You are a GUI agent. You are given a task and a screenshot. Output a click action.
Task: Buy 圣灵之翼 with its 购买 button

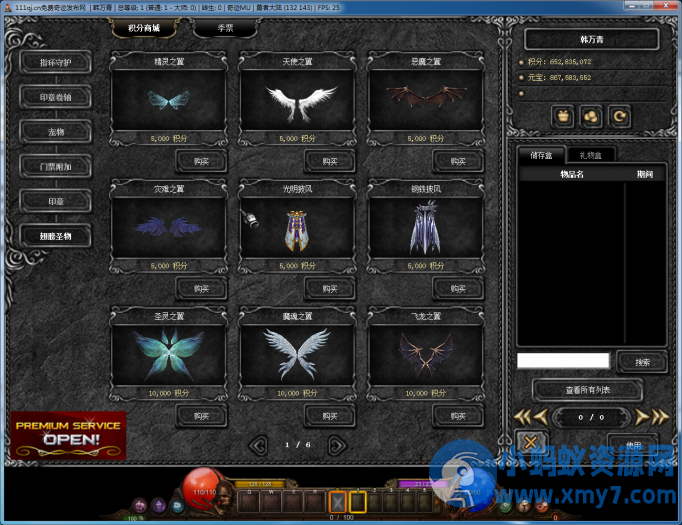pos(201,416)
